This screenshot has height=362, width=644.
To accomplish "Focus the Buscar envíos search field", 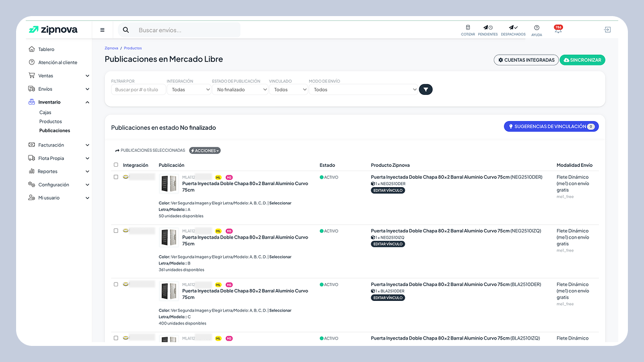I will pyautogui.click(x=186, y=30).
